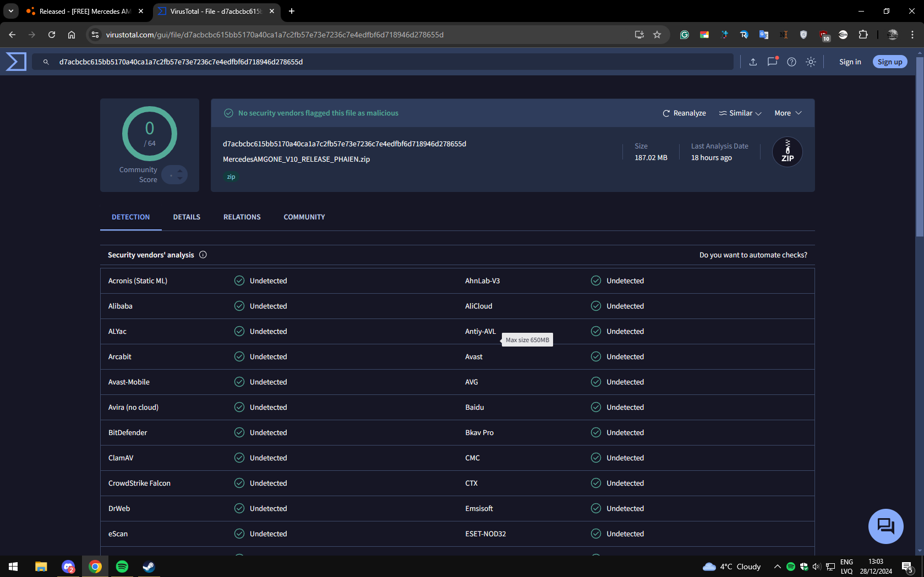This screenshot has height=577, width=924.
Task: Open the upload file icon
Action: click(753, 62)
